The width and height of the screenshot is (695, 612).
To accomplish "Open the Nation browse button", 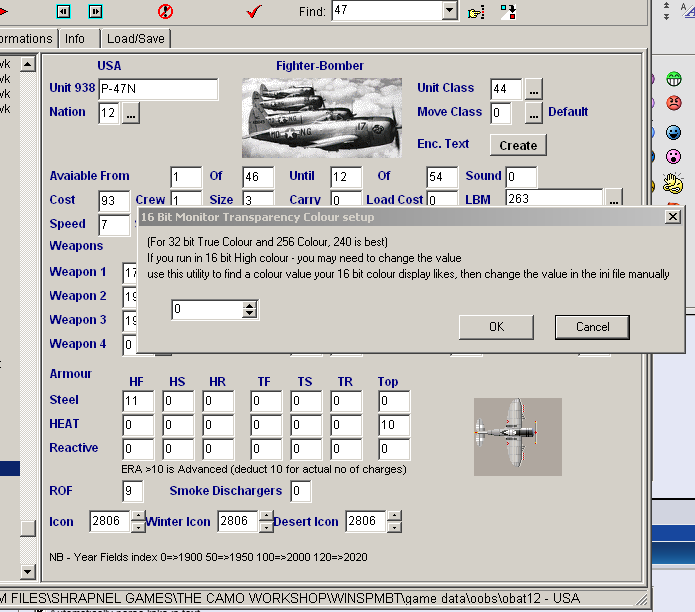I will (x=132, y=113).
